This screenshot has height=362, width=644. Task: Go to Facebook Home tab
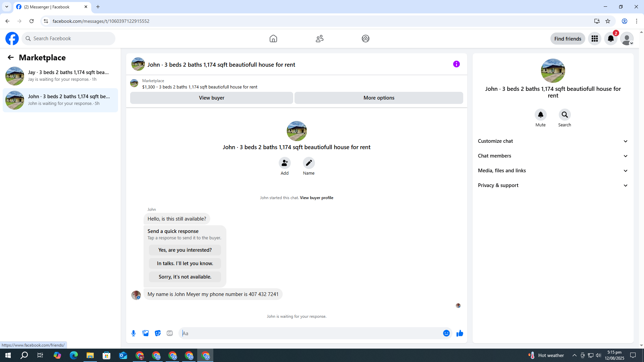tap(273, 39)
